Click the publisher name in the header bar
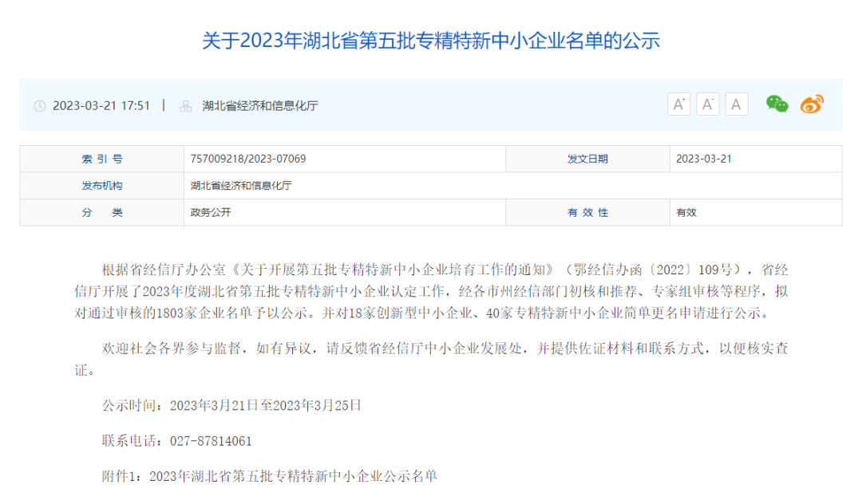862x504 pixels. coord(260,105)
